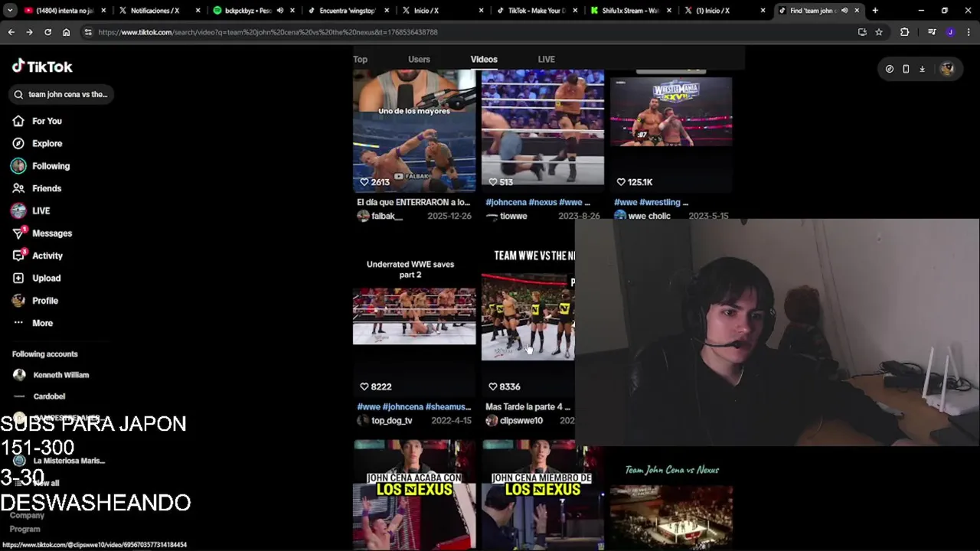Switch to the Shifu1x Stream Kick tab
The width and height of the screenshot is (980, 551).
630,11
